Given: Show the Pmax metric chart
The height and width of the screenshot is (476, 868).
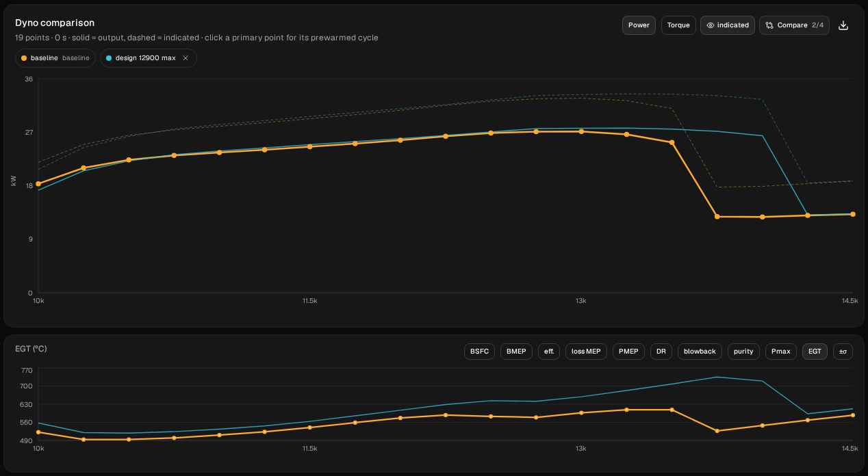Looking at the screenshot, I should [x=781, y=352].
